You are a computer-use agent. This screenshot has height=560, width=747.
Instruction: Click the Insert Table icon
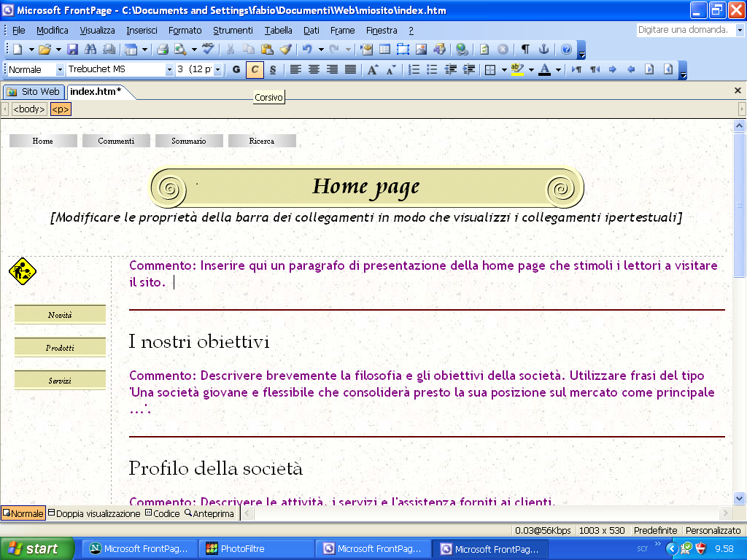coord(384,49)
